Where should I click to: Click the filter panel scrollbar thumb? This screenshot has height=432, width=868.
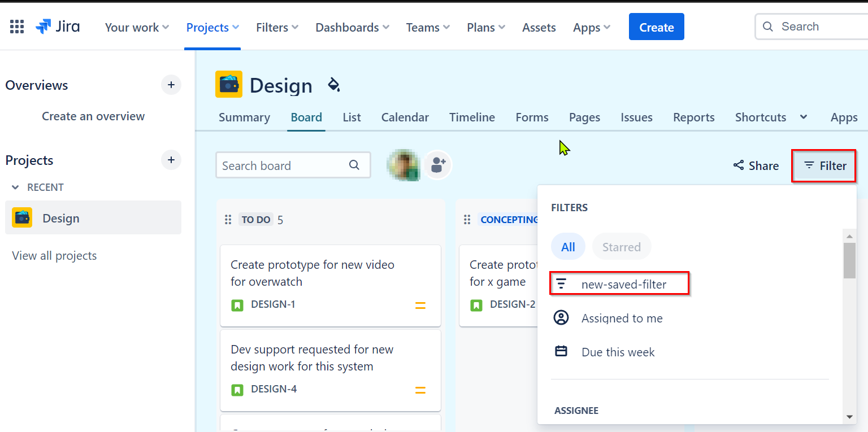pos(849,260)
